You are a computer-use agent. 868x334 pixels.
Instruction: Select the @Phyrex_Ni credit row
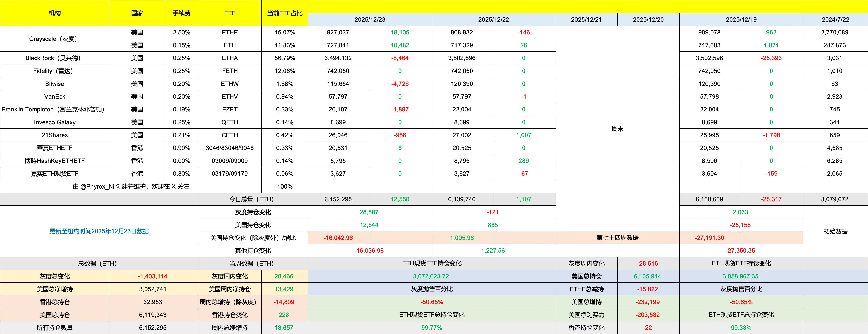click(131, 187)
